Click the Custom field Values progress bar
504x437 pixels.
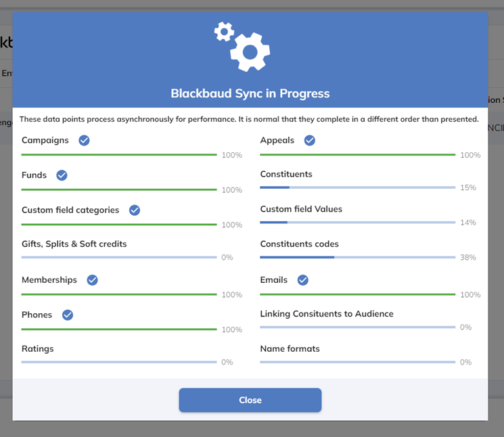click(x=357, y=222)
